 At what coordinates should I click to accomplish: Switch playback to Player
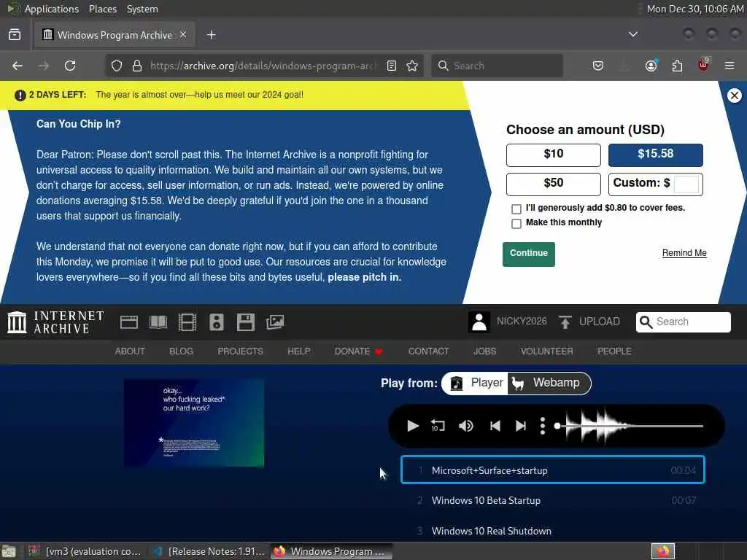click(475, 383)
